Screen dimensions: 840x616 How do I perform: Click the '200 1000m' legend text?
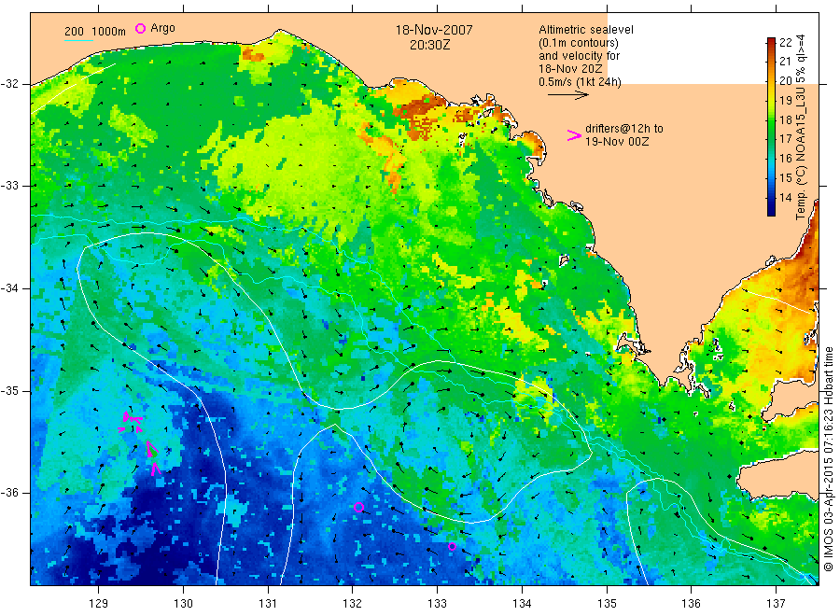pyautogui.click(x=95, y=31)
